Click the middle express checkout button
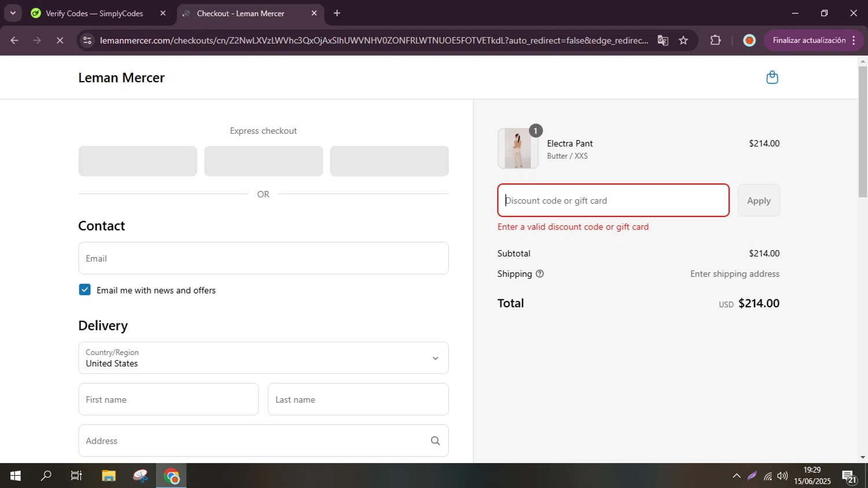The width and height of the screenshot is (868, 488). [263, 161]
